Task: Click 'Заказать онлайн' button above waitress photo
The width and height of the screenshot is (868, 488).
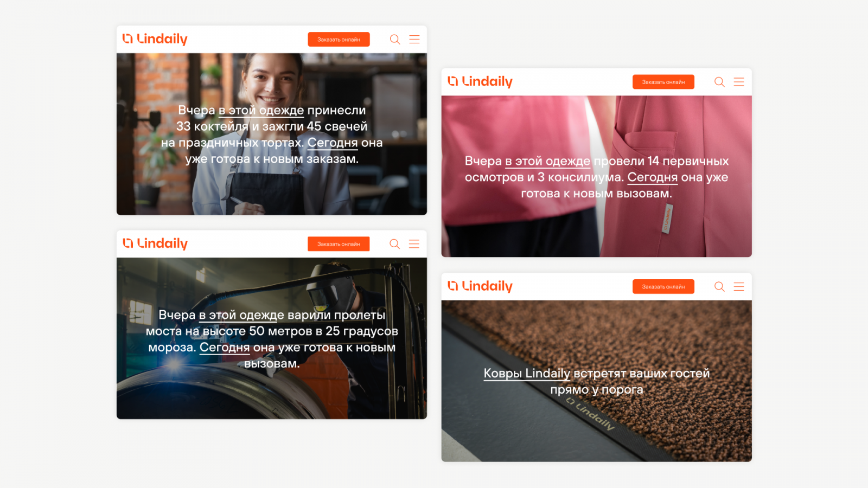Action: [x=339, y=40]
